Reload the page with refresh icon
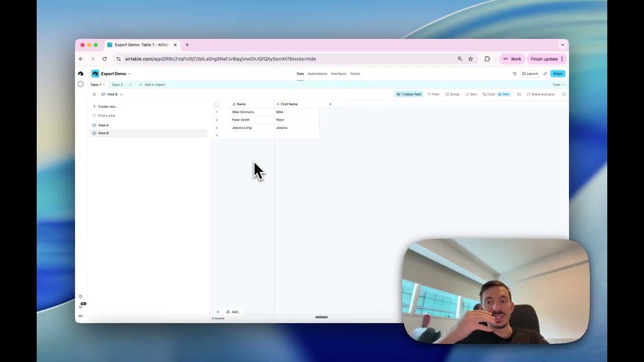 [x=104, y=59]
